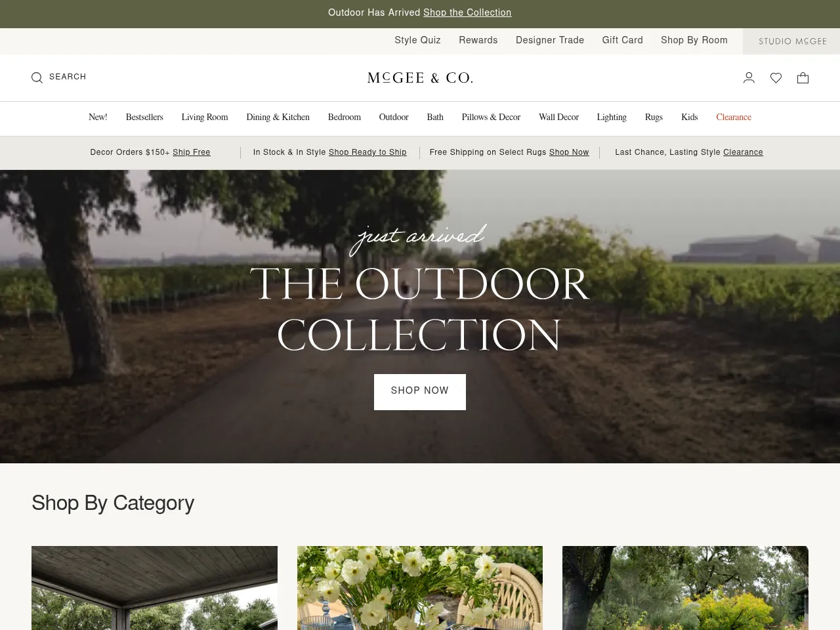Follow the Shop Ready to Ship link
The height and width of the screenshot is (630, 840).
tap(367, 152)
